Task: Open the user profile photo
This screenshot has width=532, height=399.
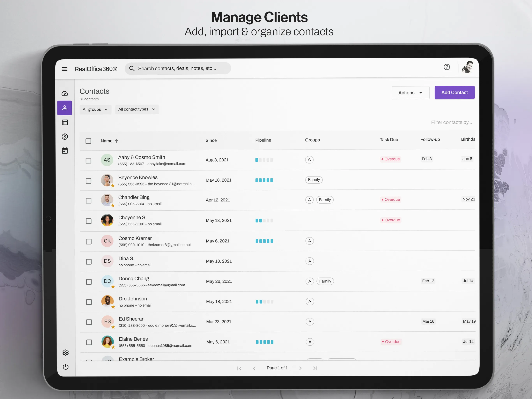Action: (468, 67)
